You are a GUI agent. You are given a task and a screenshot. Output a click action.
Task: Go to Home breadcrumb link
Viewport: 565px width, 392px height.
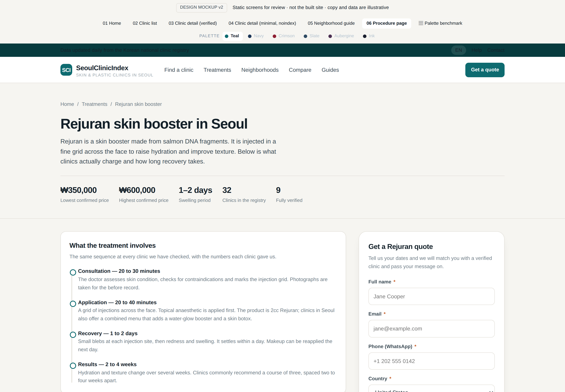[x=67, y=104]
